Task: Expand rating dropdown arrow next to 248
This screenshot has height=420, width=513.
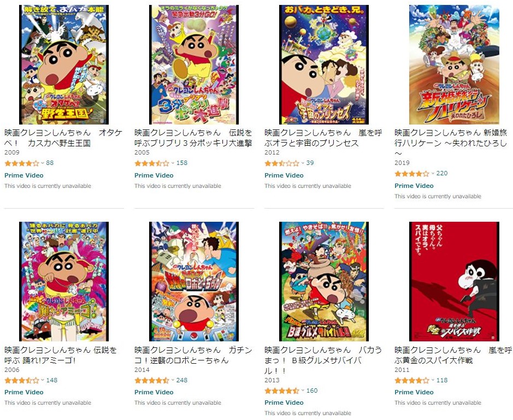Action: [173, 380]
